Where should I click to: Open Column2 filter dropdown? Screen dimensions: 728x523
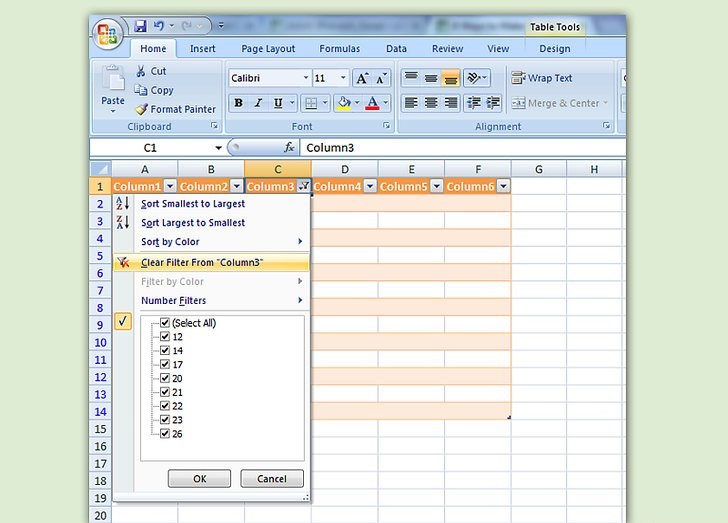[x=237, y=186]
